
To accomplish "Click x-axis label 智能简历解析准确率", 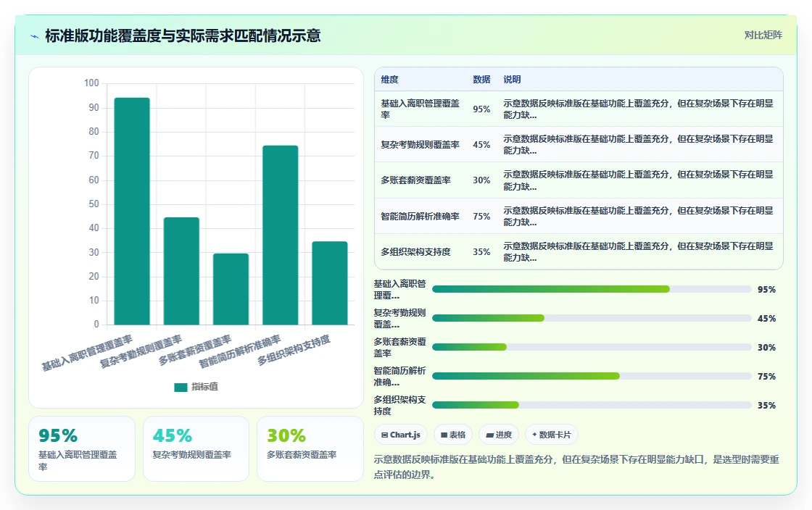I will click(240, 351).
